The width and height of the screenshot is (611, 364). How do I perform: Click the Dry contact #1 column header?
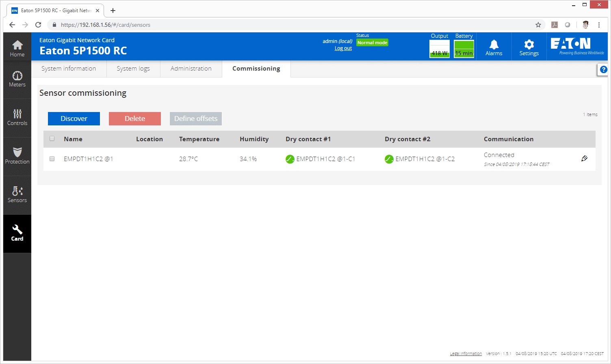coord(308,139)
